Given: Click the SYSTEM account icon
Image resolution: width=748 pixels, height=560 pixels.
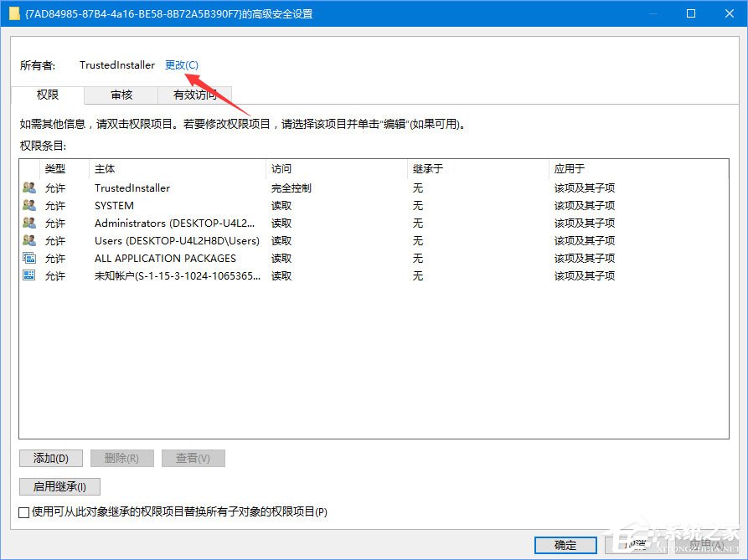Looking at the screenshot, I should tap(28, 205).
